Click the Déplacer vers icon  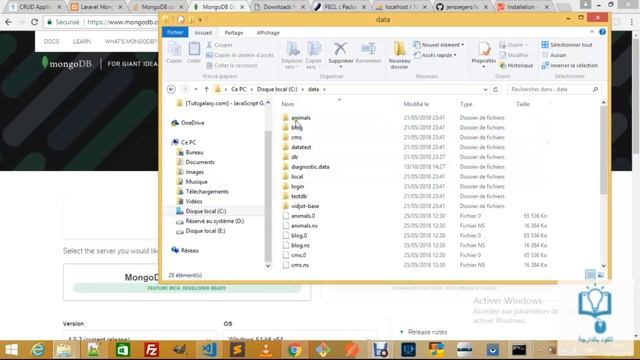[292, 49]
